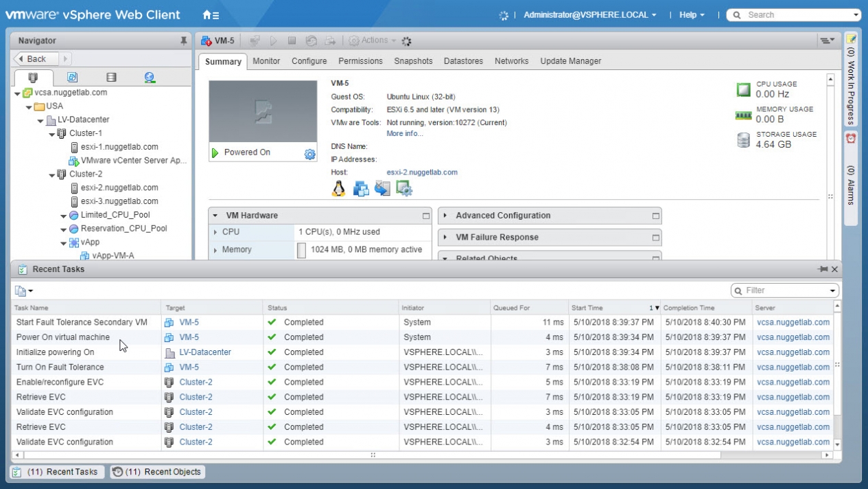
Task: Switch to the Snapshots tab
Action: pos(413,61)
